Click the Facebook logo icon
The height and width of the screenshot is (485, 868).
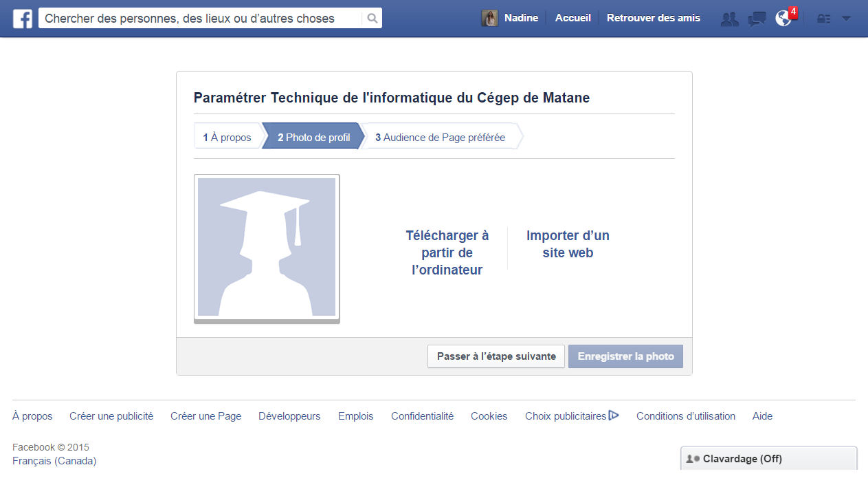(23, 19)
